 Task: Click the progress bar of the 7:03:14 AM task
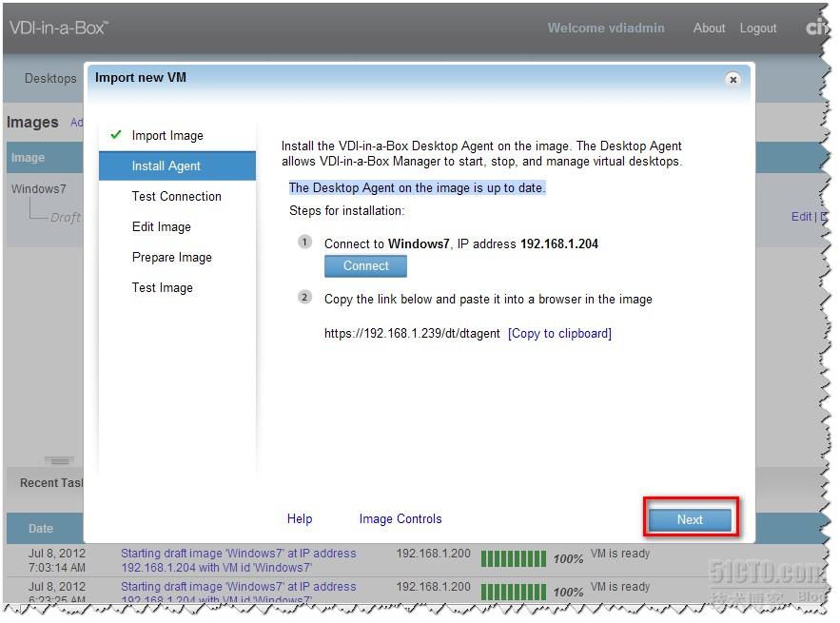click(x=513, y=558)
